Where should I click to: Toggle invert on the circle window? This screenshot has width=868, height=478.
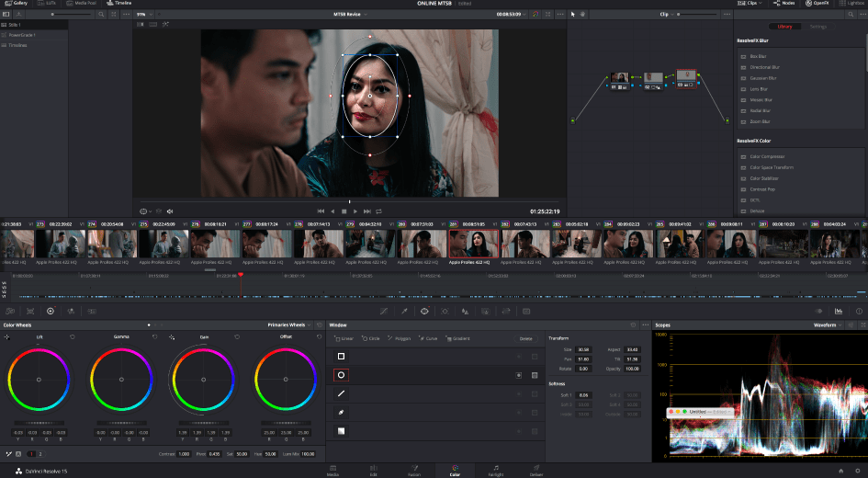coord(518,375)
